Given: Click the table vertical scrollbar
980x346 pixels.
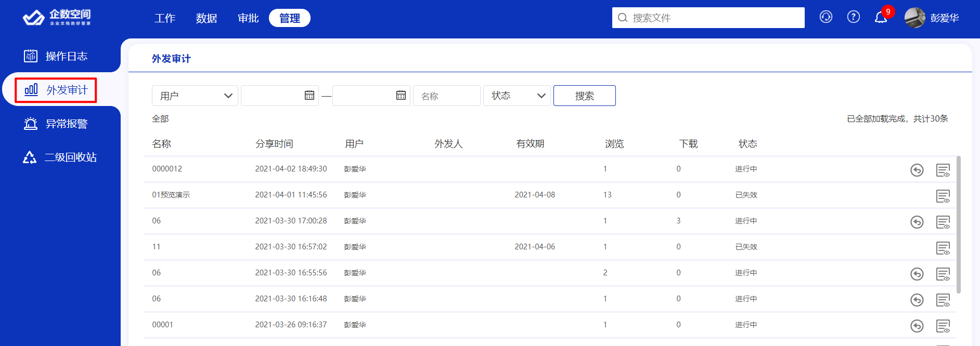Looking at the screenshot, I should (x=958, y=224).
